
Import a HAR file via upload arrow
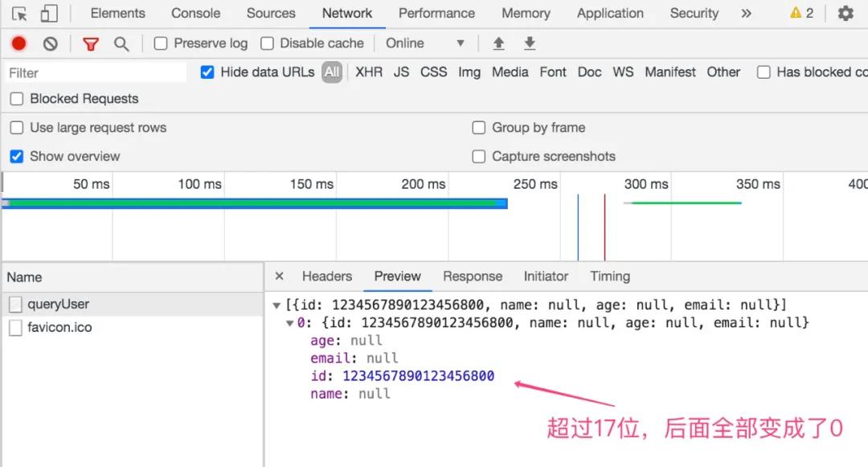coord(498,43)
